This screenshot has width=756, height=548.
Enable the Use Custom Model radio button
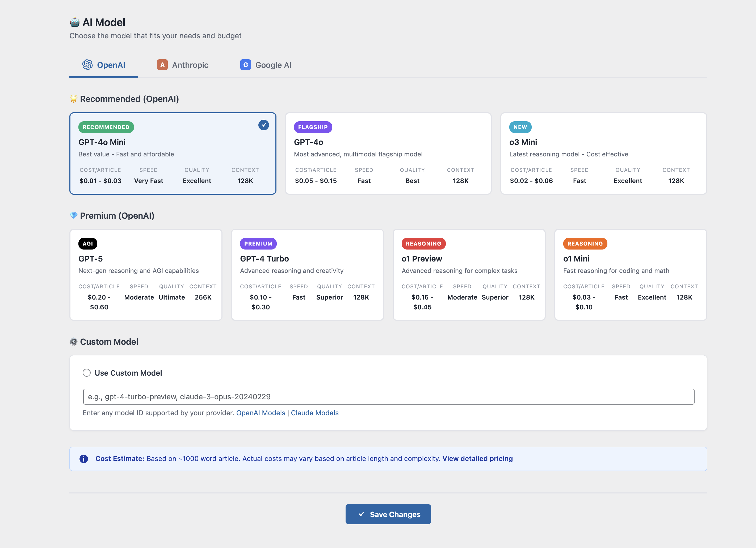[87, 372]
